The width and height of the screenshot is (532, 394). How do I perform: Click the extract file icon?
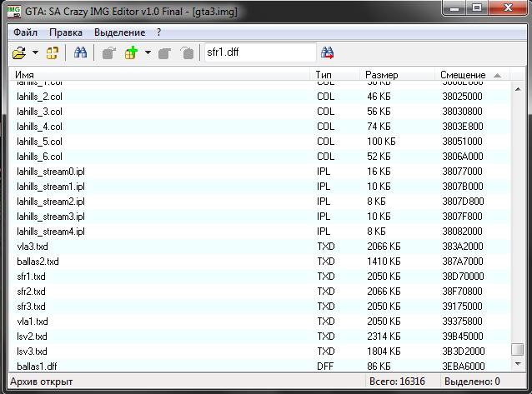[109, 53]
